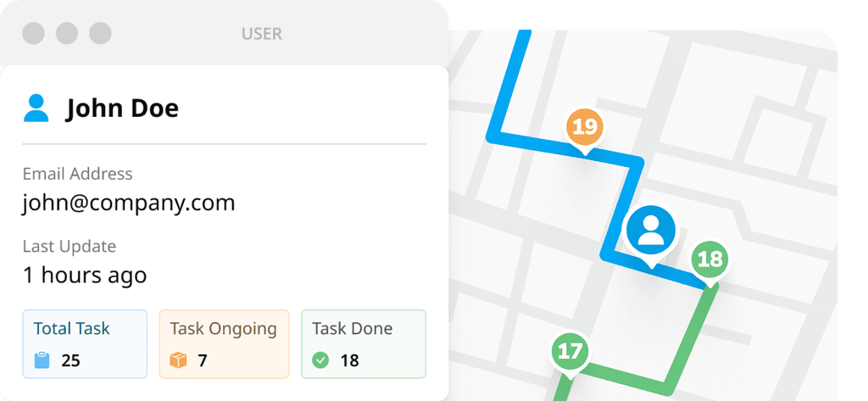Click the first gray window control dot
The height and width of the screenshot is (401, 868).
(x=34, y=33)
